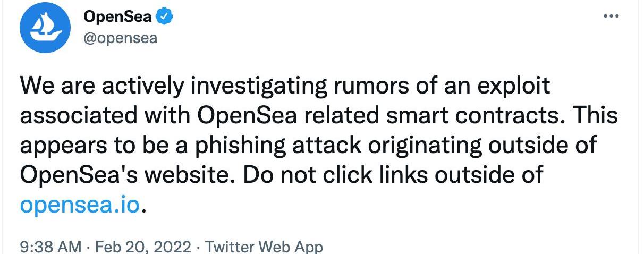Open the Twitter Web App source link
644x254 pixels.
pos(264,247)
